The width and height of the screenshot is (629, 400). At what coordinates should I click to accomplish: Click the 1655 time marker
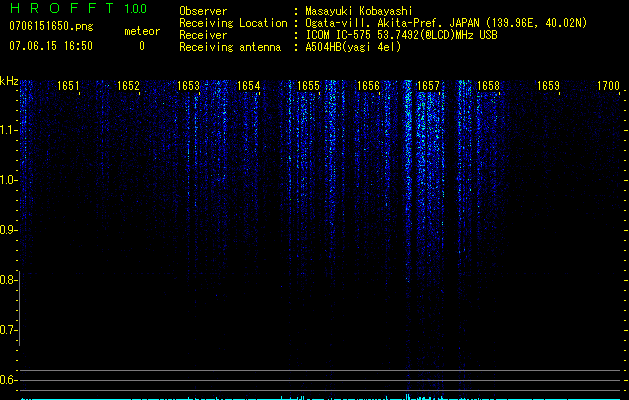click(x=308, y=86)
